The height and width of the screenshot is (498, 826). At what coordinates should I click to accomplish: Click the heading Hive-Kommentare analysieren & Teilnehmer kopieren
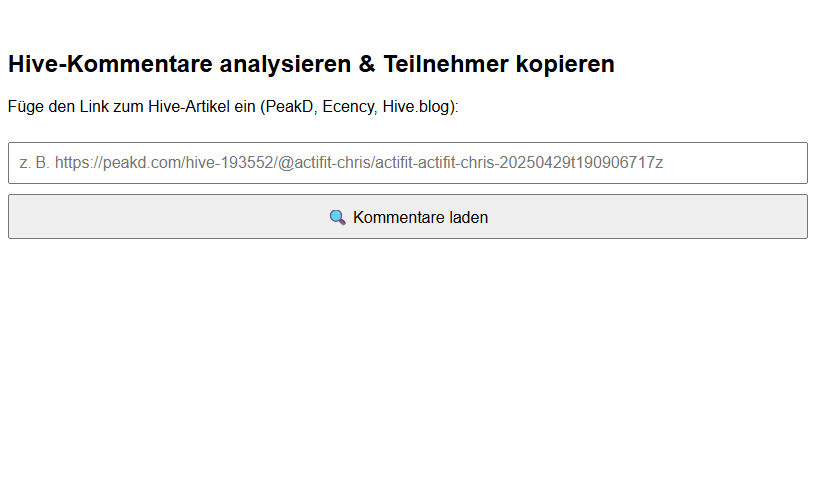311,64
